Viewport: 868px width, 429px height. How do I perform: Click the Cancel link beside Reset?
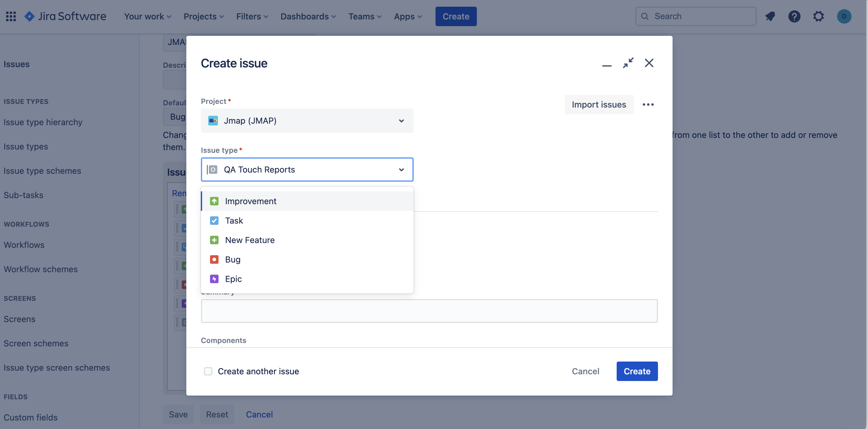259,414
